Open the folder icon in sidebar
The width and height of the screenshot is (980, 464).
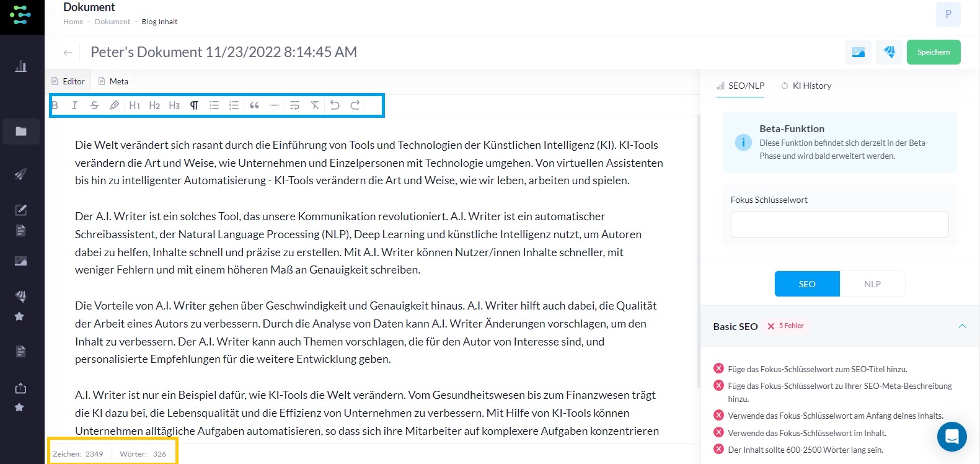[x=21, y=132]
